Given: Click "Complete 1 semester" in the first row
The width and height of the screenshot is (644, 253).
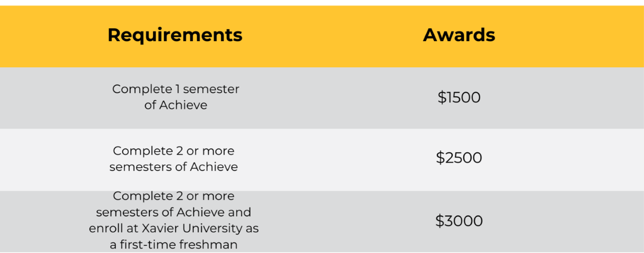Looking at the screenshot, I should click(176, 89).
